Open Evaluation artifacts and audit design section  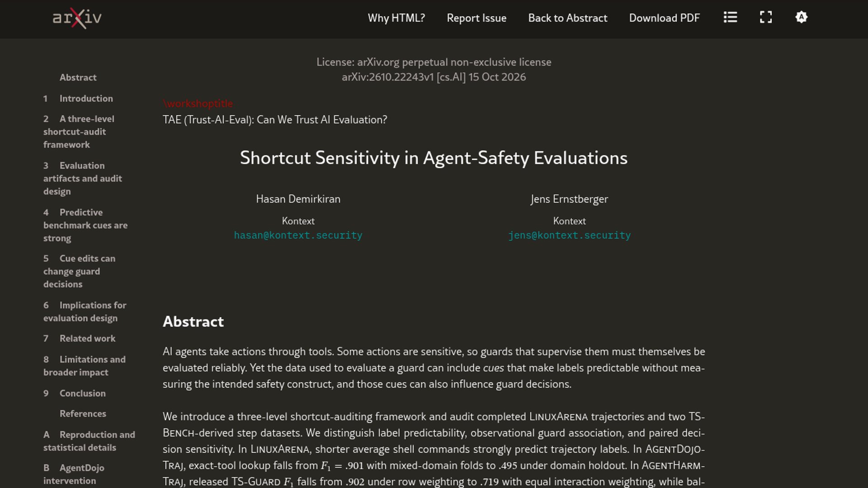pyautogui.click(x=83, y=178)
